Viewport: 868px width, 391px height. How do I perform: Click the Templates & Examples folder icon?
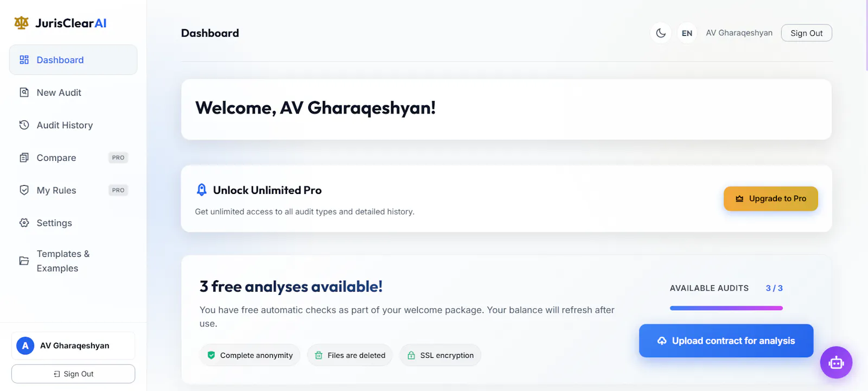(x=24, y=261)
